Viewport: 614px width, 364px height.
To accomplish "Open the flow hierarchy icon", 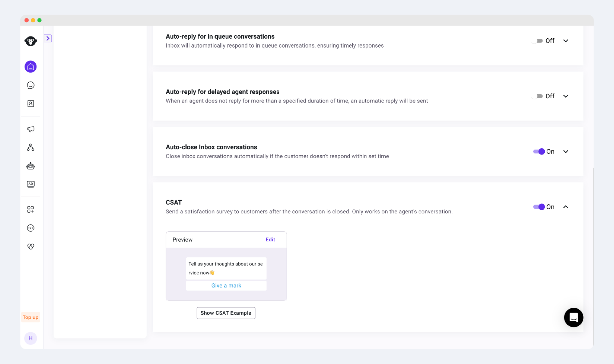I will pyautogui.click(x=31, y=147).
